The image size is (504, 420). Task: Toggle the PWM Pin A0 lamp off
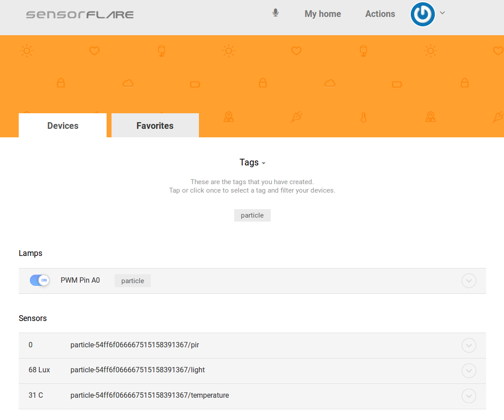[x=39, y=280]
